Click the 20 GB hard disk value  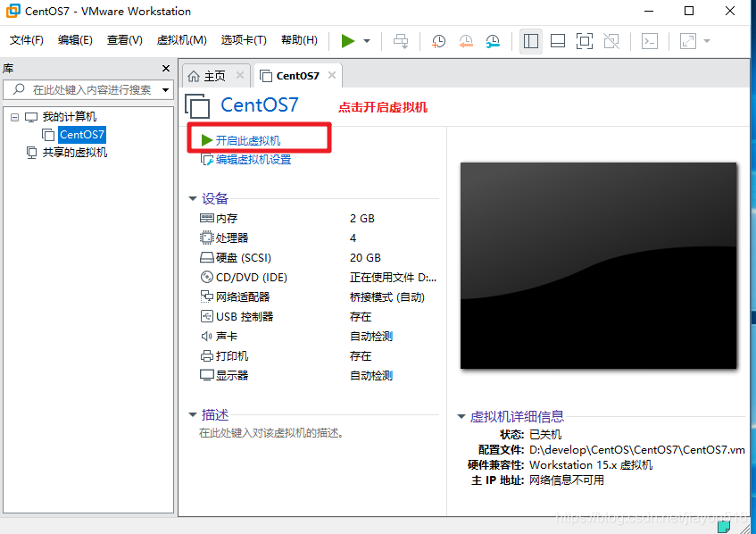point(365,257)
